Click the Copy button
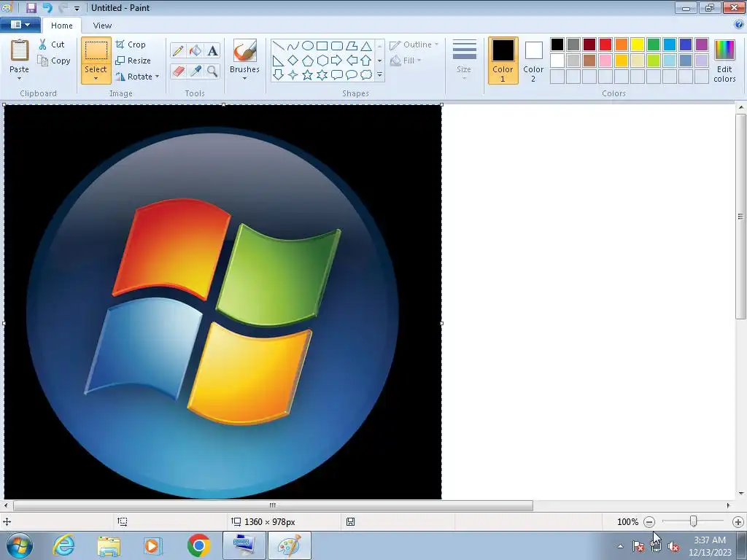This screenshot has width=747, height=560. point(54,61)
